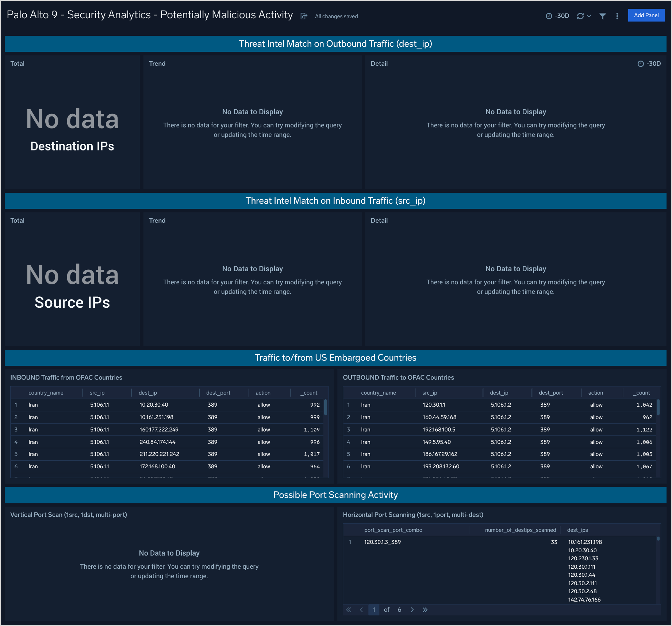672x626 pixels.
Task: Go to next page in Horizontal Port Scanning table
Action: pos(412,610)
